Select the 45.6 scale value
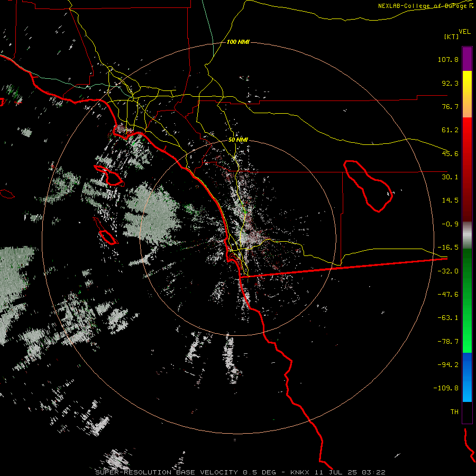 coord(450,153)
